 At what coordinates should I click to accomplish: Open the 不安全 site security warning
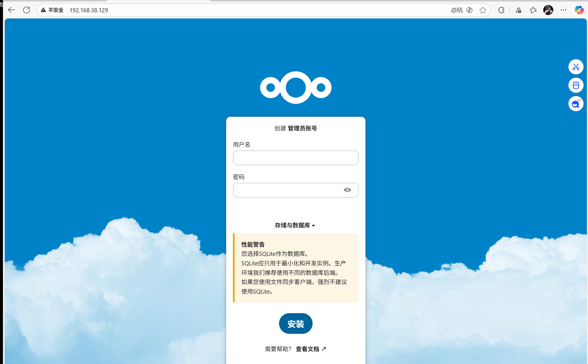point(52,10)
